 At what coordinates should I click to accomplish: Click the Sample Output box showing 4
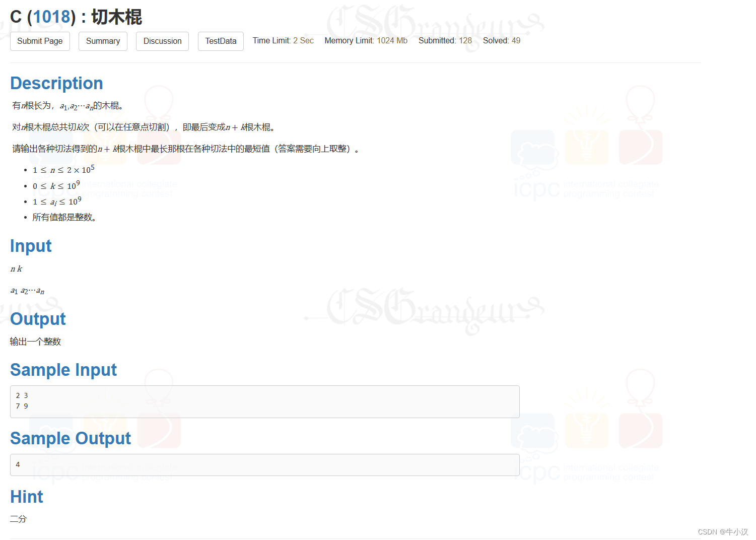pos(265,465)
